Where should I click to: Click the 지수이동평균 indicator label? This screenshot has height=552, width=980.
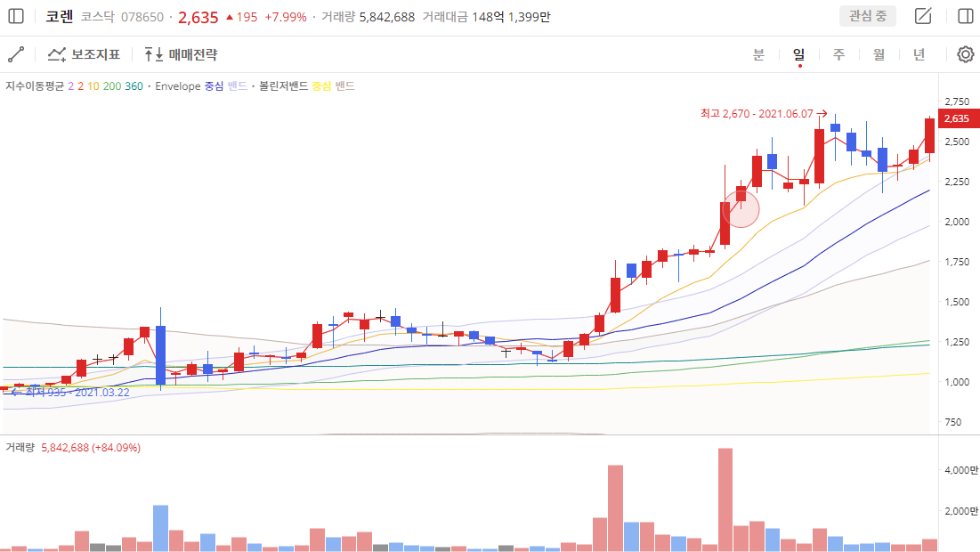(x=35, y=86)
